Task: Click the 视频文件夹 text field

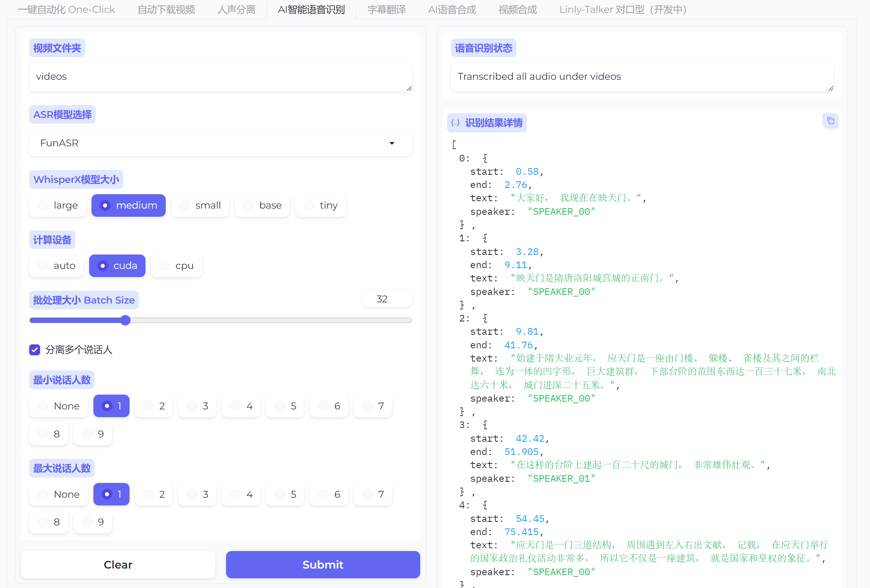Action: pos(220,77)
